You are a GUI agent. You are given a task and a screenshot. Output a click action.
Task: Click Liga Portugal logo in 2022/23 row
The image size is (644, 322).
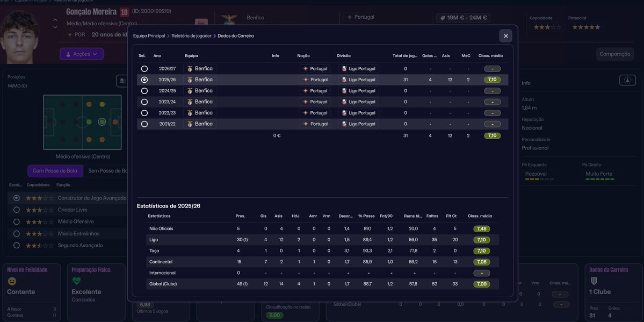(x=344, y=113)
